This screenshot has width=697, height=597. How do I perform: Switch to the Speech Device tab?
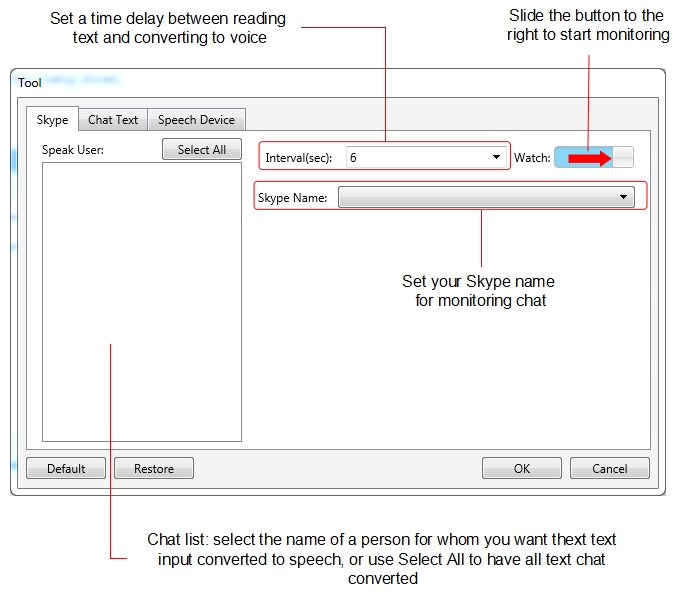click(x=196, y=120)
